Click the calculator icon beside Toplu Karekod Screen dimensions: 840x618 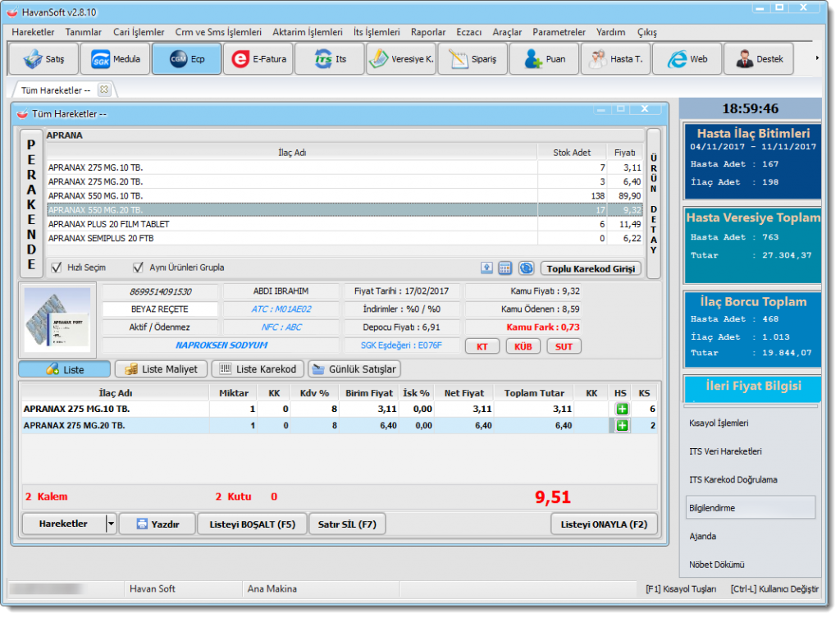click(505, 268)
